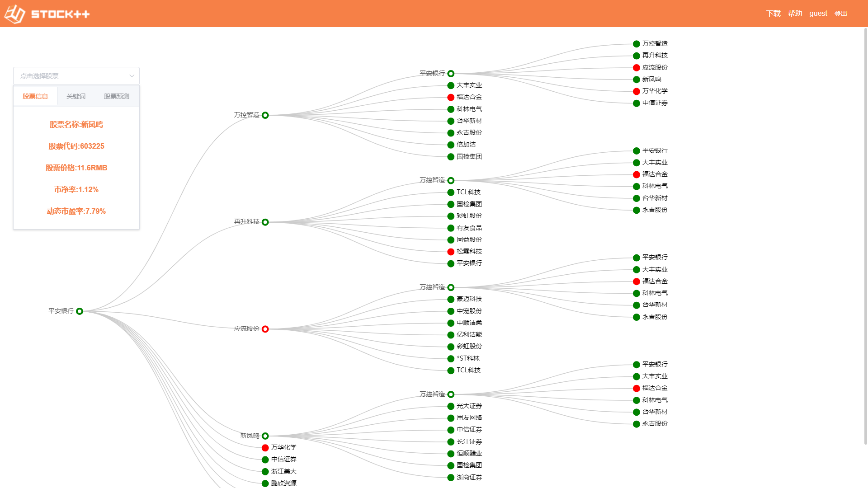
Task: Collapse the 新凤鸣 branch node
Action: [265, 436]
